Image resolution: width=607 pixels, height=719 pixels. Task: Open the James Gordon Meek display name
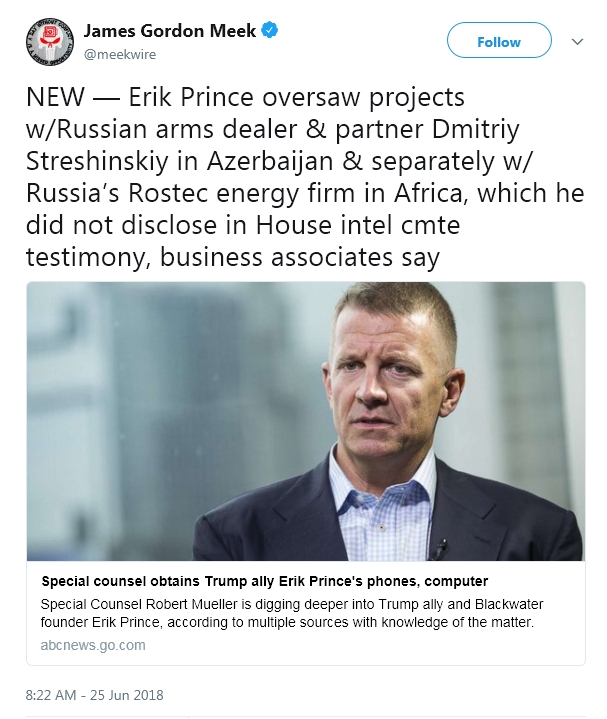170,31
